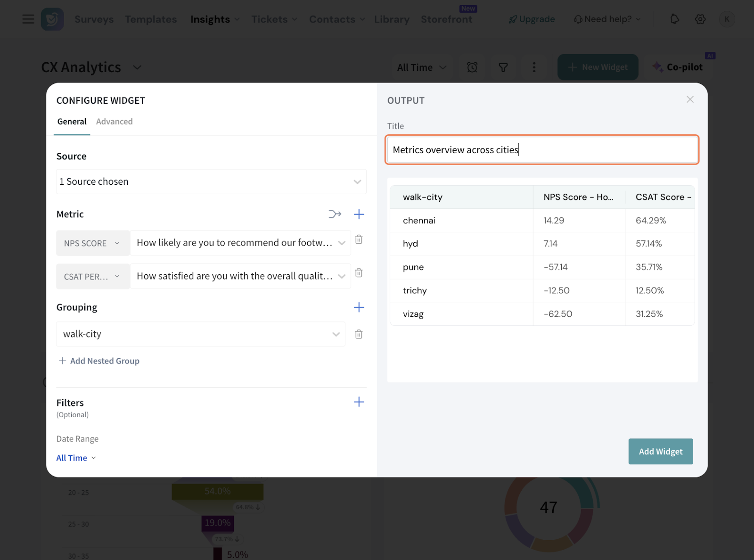The width and height of the screenshot is (754, 560).
Task: Delete the NPS Score metric row
Action: coord(359,240)
